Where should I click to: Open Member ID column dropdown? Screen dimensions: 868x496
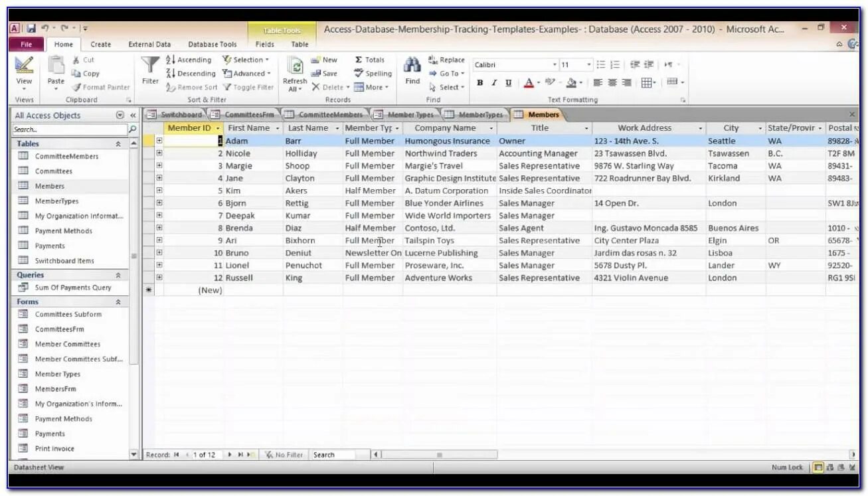tap(218, 128)
